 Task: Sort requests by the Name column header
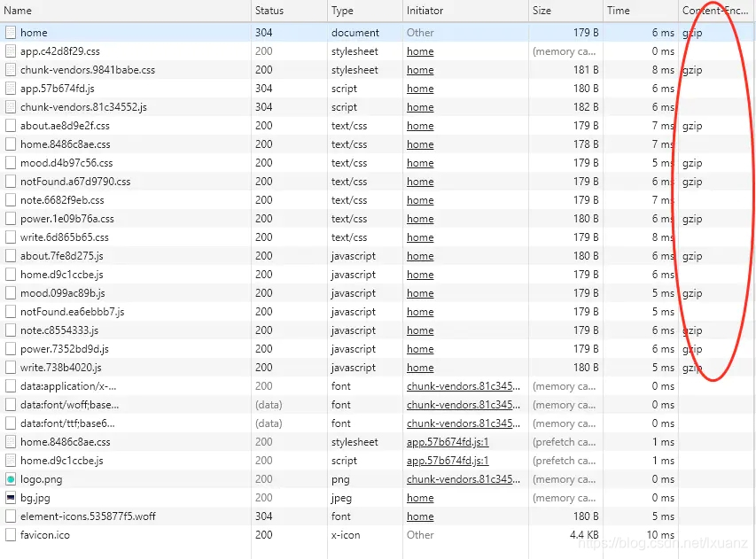click(x=125, y=11)
